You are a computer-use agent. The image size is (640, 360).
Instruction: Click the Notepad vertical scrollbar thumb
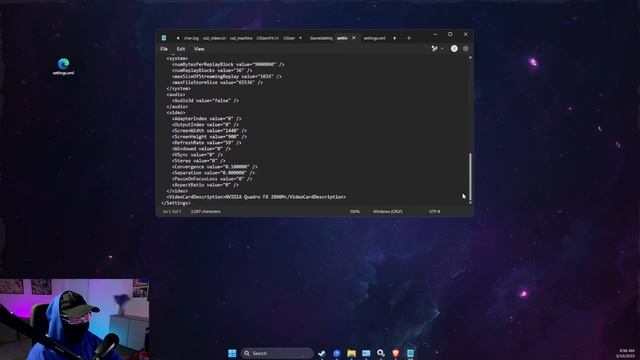pyautogui.click(x=470, y=177)
